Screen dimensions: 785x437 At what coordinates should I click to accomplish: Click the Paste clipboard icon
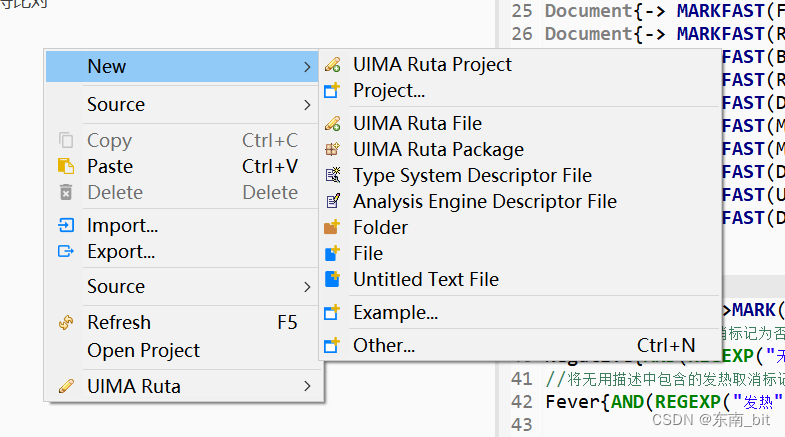click(x=66, y=167)
